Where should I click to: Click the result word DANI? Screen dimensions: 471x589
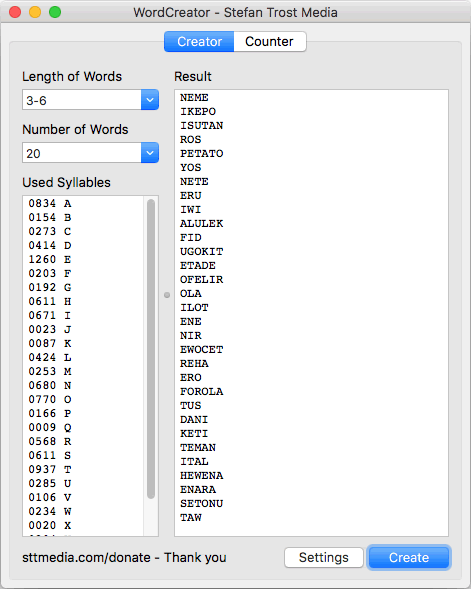[194, 420]
